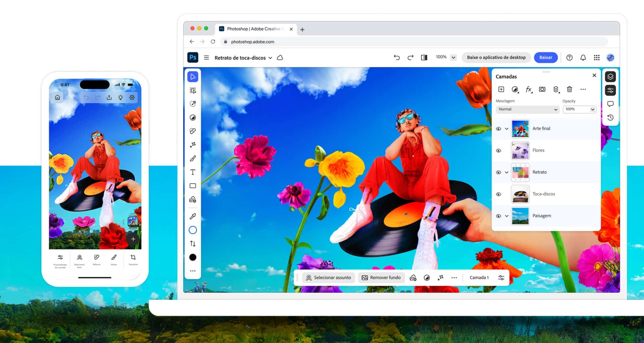Image resolution: width=644 pixels, height=343 pixels.
Task: Click the photoshop.adobe.com address bar
Action: 414,42
